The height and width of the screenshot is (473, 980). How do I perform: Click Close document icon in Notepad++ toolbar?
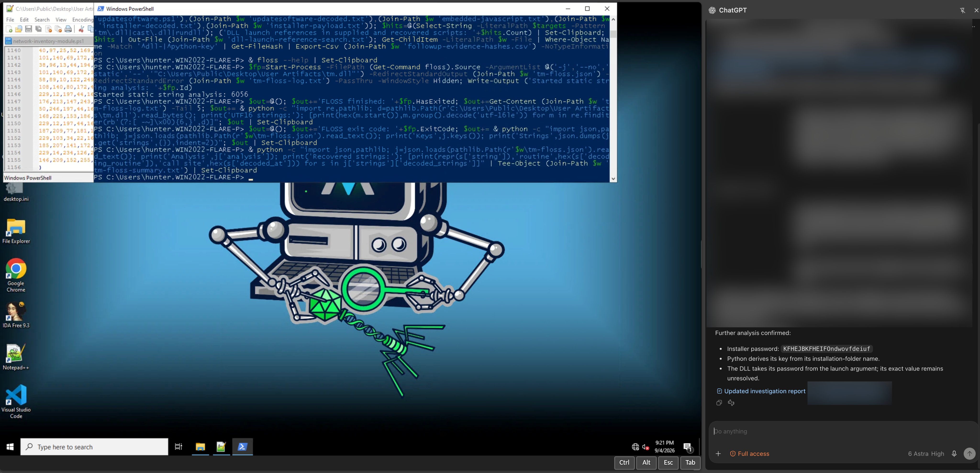(x=48, y=29)
